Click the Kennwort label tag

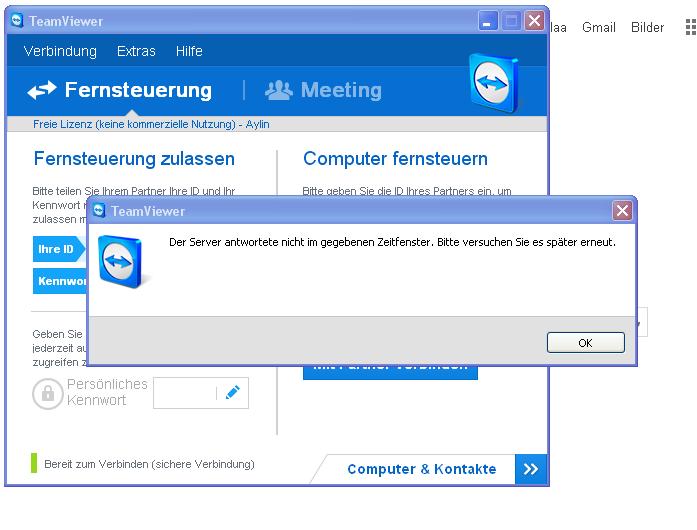point(60,281)
